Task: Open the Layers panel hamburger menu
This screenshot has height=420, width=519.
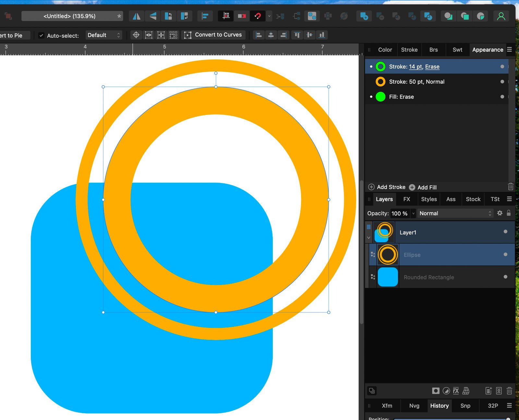Action: pyautogui.click(x=509, y=199)
